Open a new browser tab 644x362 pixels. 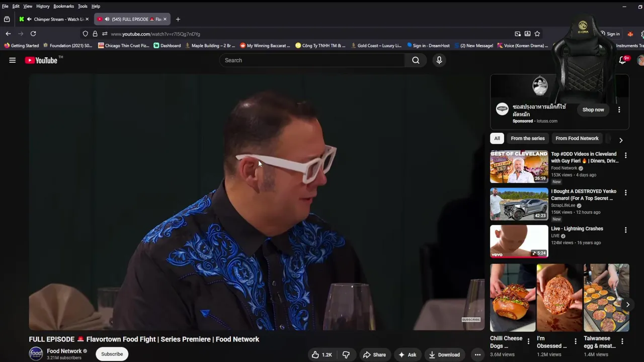click(x=178, y=19)
